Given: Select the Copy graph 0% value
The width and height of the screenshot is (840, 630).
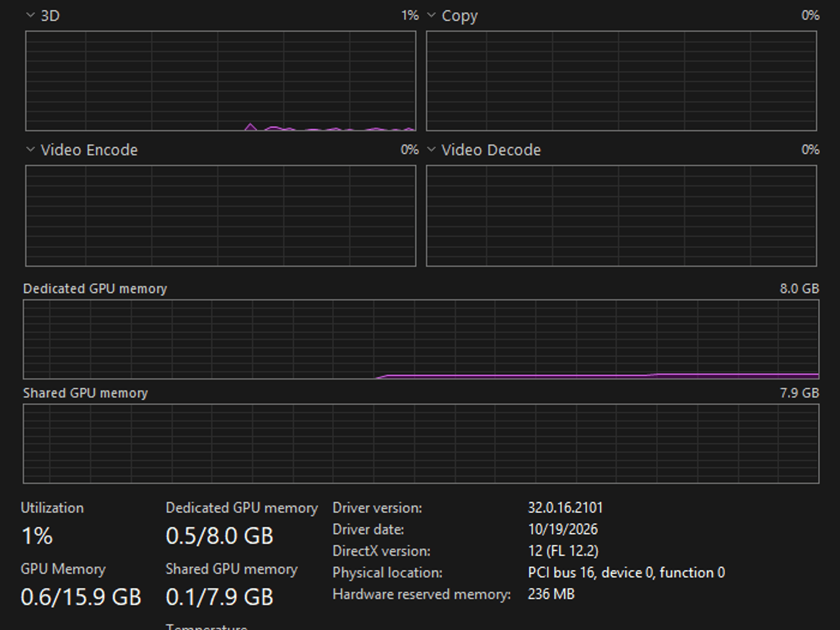Looking at the screenshot, I should coord(810,16).
